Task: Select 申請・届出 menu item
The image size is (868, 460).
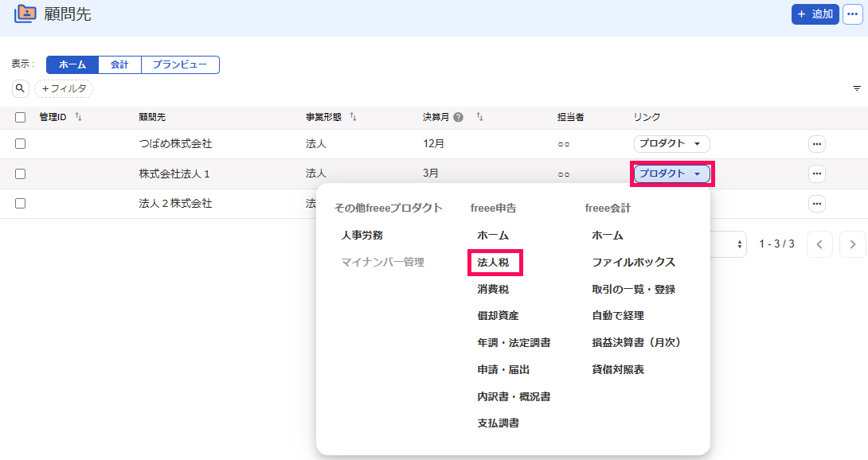Action: click(504, 370)
